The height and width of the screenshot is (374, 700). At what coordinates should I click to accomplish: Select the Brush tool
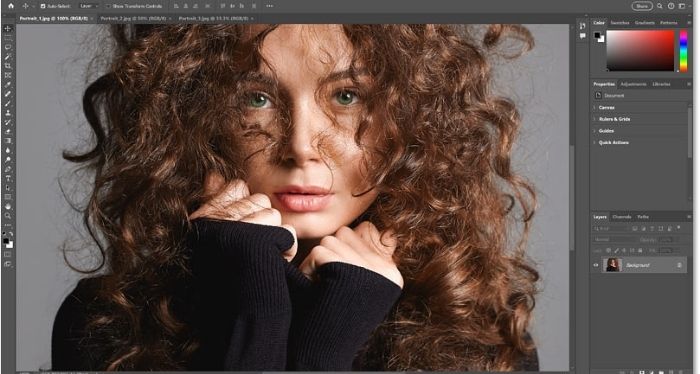click(8, 103)
